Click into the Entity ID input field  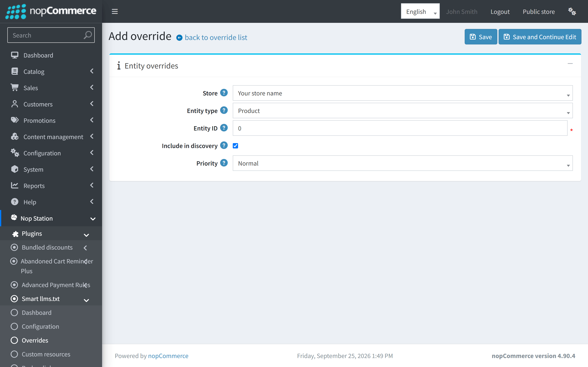click(400, 128)
